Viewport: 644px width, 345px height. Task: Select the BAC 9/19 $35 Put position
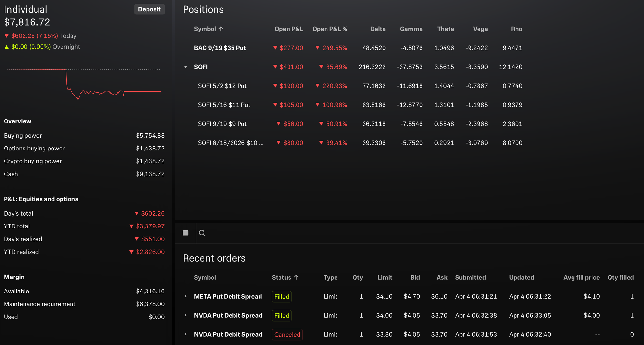[x=220, y=48]
